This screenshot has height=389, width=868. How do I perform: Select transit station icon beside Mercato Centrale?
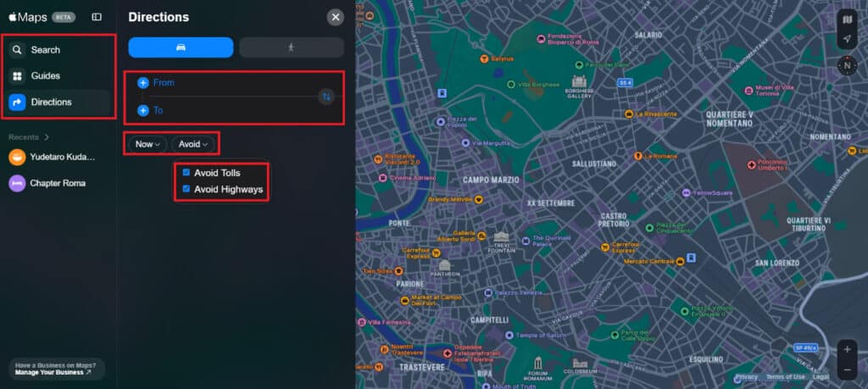pos(692,258)
